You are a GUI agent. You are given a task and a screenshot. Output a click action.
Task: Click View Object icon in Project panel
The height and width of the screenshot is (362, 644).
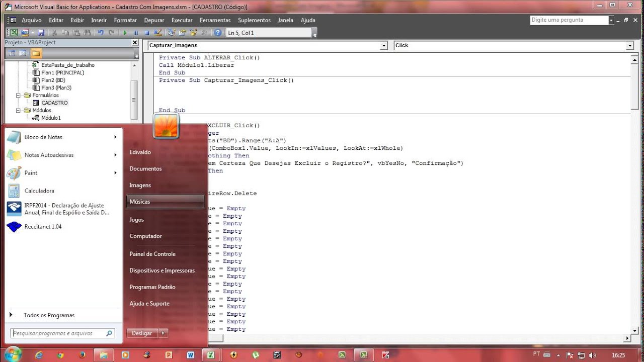(x=23, y=53)
